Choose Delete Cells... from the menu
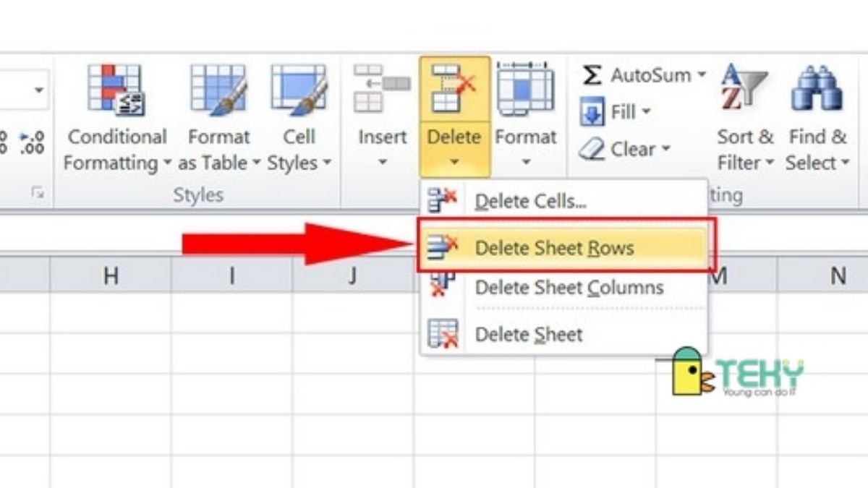The image size is (868, 488). 530,202
